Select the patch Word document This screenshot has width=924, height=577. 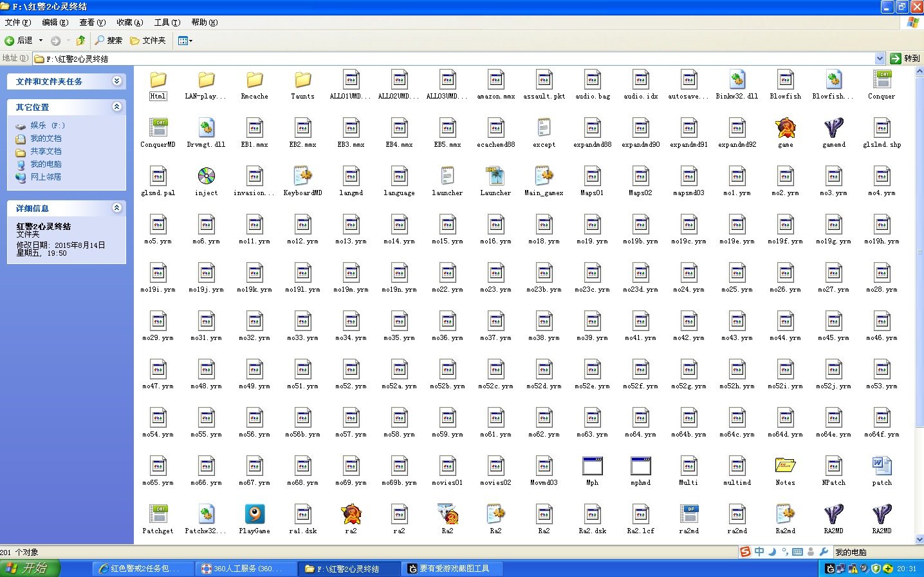[x=882, y=466]
